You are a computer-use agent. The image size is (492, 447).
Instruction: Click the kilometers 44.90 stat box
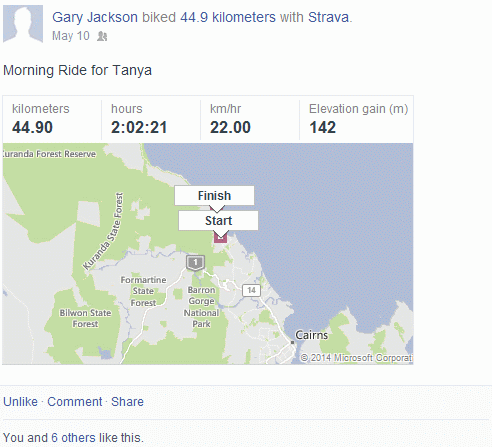coord(52,119)
